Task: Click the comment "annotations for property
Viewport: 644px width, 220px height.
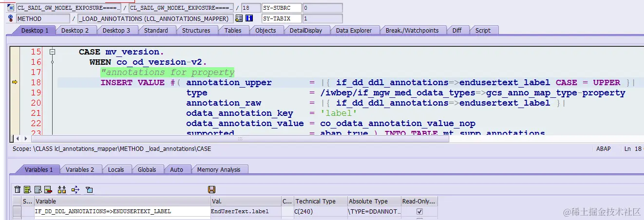Action: 168,72
